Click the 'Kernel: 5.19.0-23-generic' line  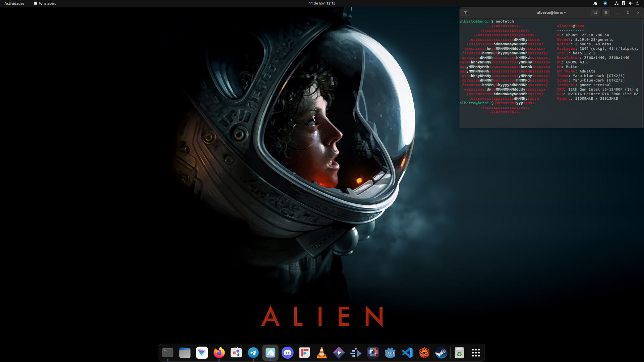click(585, 40)
